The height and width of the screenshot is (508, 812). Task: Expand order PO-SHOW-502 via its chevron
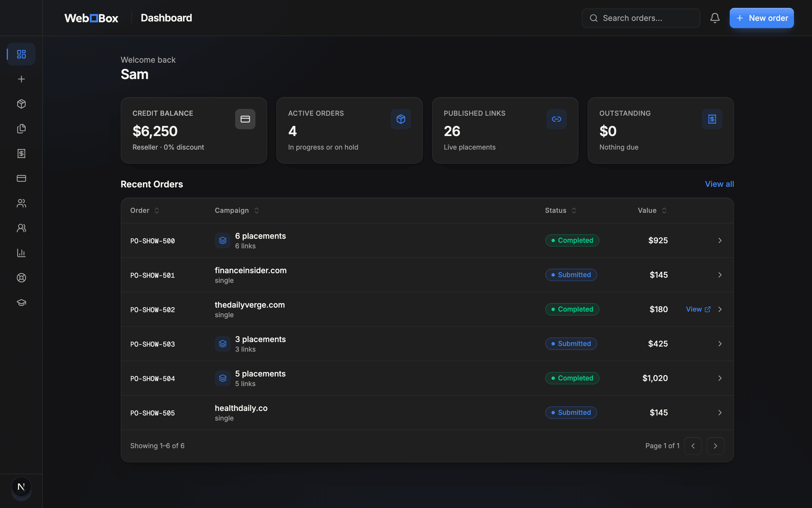[x=720, y=309]
